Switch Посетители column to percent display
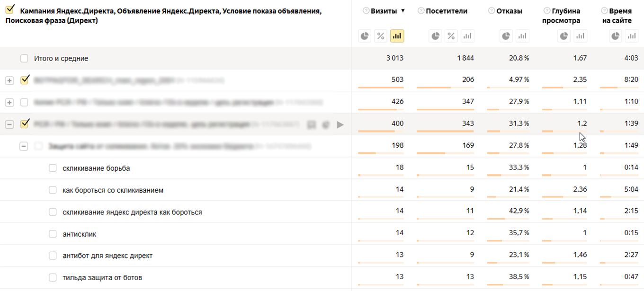The image size is (644, 291). coord(451,35)
